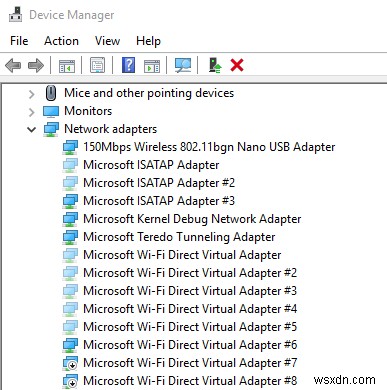Image resolution: width=387 pixels, height=390 pixels.
Task: Select Microsoft Wi-Fi Direct Virtual Adapter #5
Action: pos(190,327)
